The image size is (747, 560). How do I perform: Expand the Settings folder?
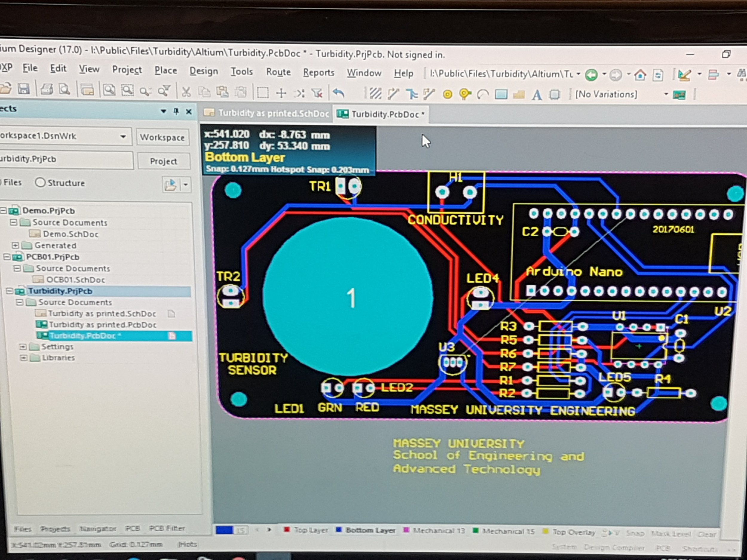pos(23,347)
